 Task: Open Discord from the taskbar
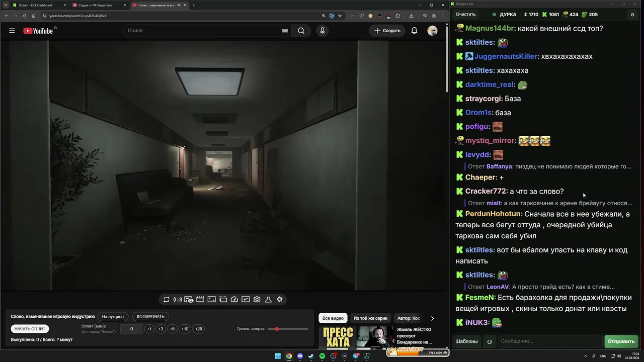(300, 356)
